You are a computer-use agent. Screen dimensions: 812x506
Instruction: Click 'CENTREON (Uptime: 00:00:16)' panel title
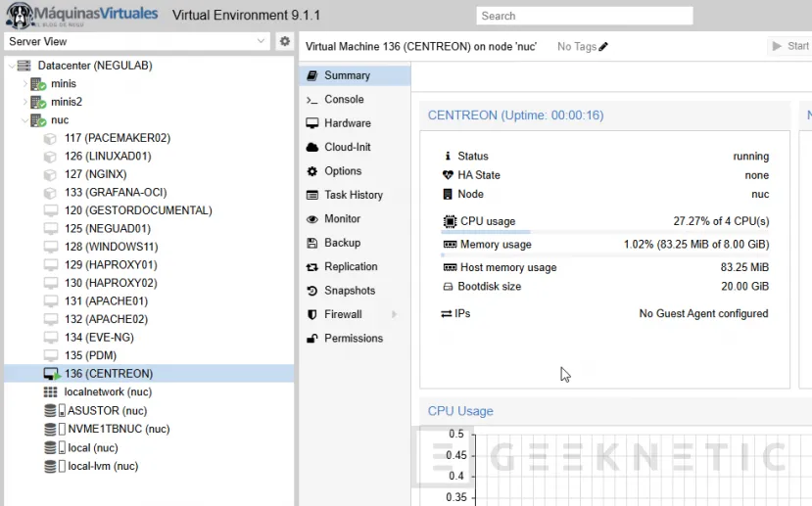pos(516,115)
